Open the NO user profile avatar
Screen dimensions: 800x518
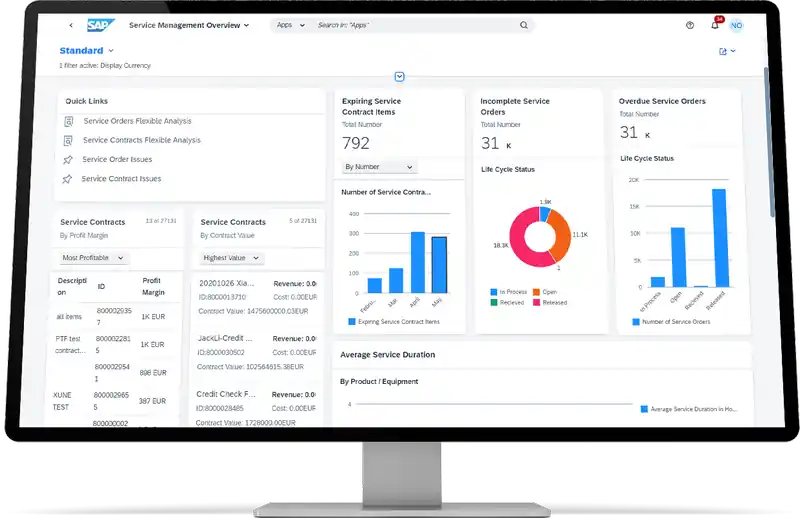click(x=737, y=25)
